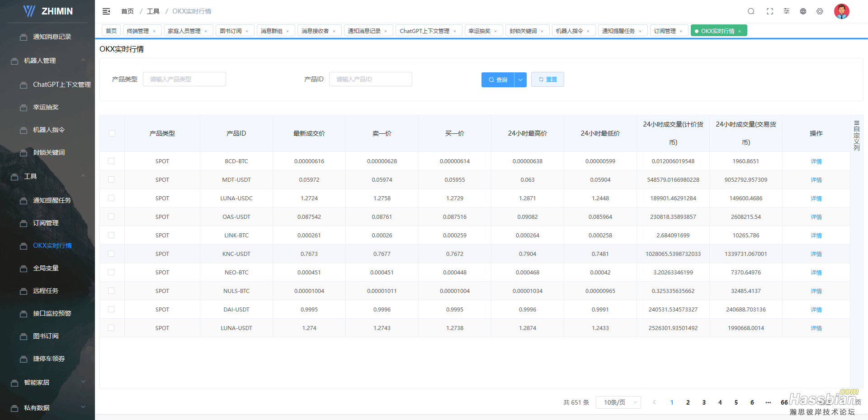
Task: Open the 10条/页 page size dropdown
Action: (x=618, y=402)
